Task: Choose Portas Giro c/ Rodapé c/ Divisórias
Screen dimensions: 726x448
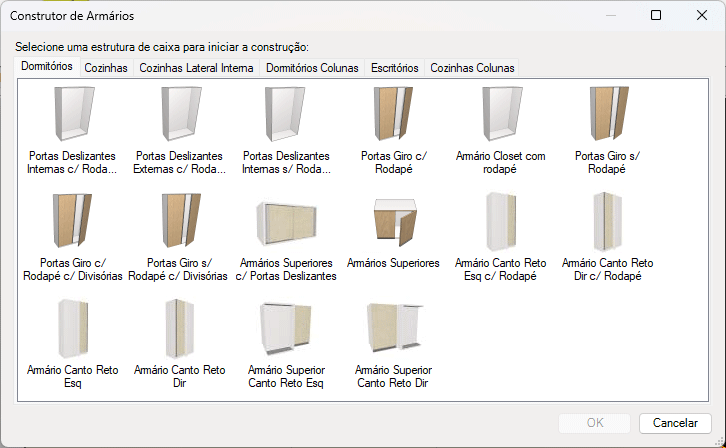Action: pyautogui.click(x=71, y=223)
